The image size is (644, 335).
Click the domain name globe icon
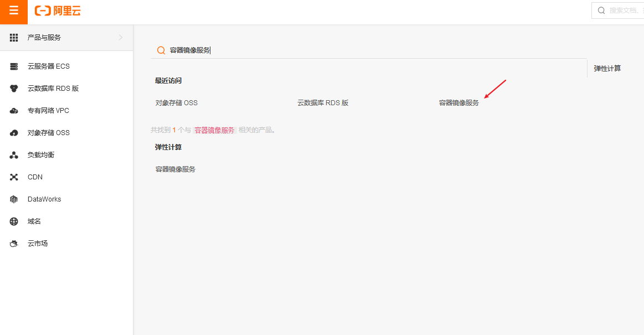click(14, 221)
